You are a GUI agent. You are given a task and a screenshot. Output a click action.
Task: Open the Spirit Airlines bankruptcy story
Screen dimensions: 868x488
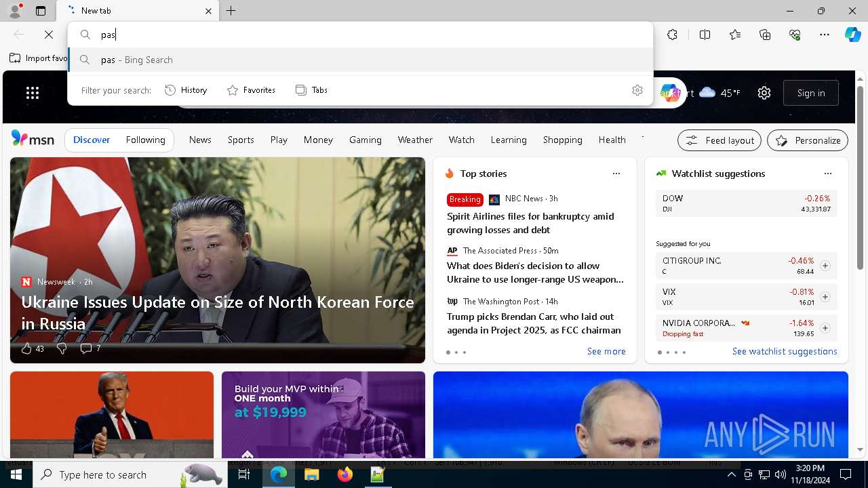tap(530, 223)
